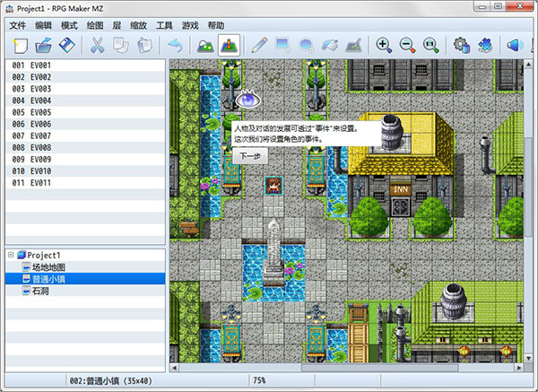Click the map's horizontal scrollbar thumb

[x=380, y=367]
